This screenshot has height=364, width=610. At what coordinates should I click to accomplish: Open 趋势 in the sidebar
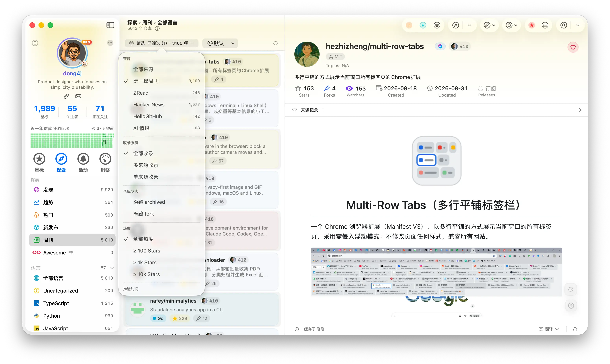click(x=72, y=202)
